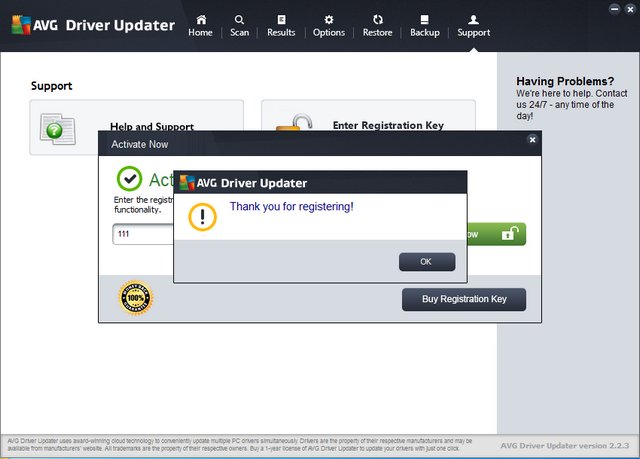Go to the Options tab
Image resolution: width=640 pixels, height=459 pixels.
(329, 26)
